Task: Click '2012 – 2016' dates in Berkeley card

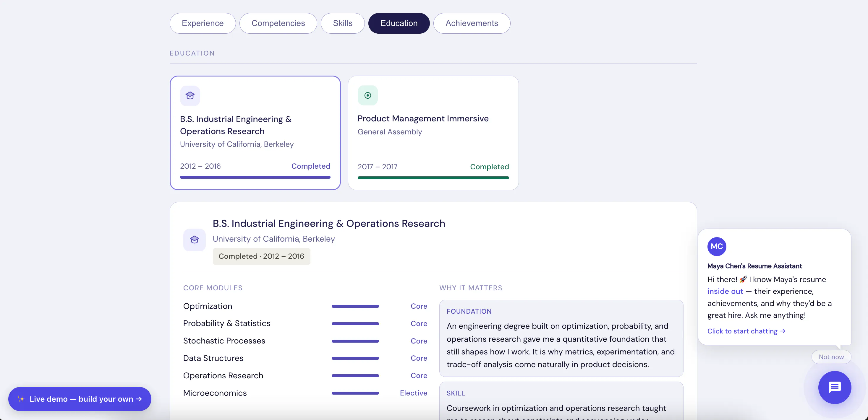Action: point(200,166)
